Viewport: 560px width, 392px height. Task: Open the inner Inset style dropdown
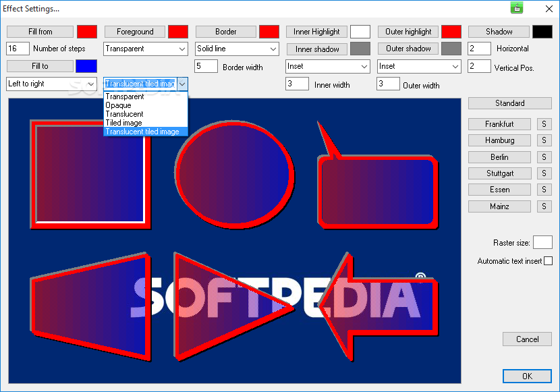click(x=328, y=66)
